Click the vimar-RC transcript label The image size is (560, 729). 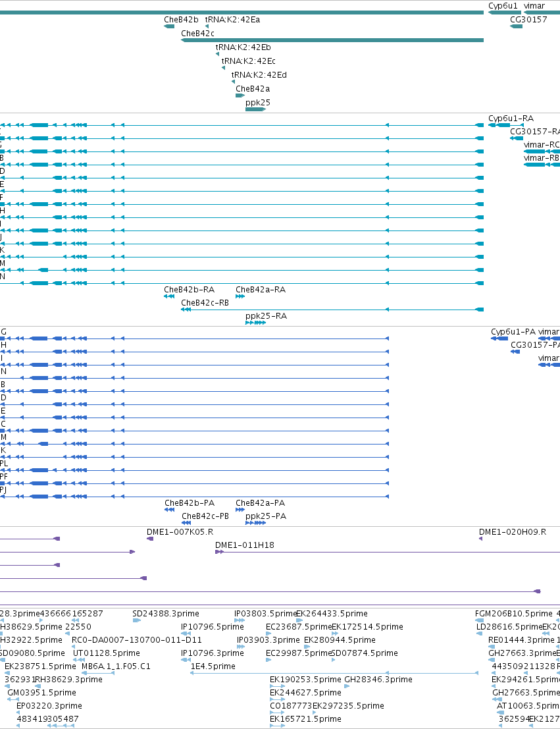542,145
